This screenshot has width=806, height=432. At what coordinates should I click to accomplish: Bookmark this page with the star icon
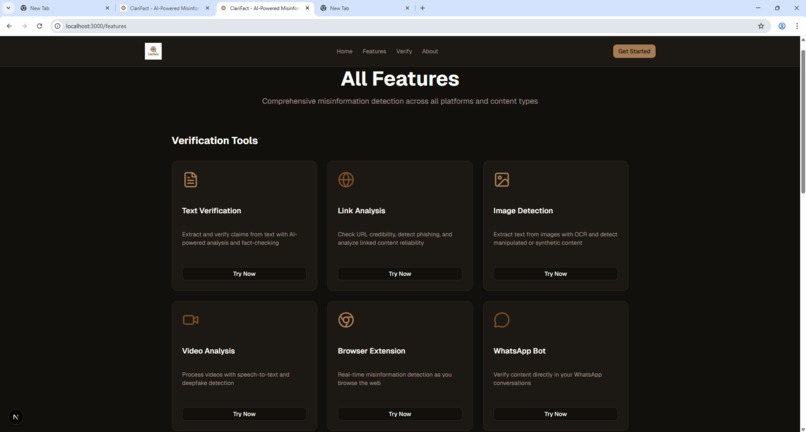pos(761,26)
